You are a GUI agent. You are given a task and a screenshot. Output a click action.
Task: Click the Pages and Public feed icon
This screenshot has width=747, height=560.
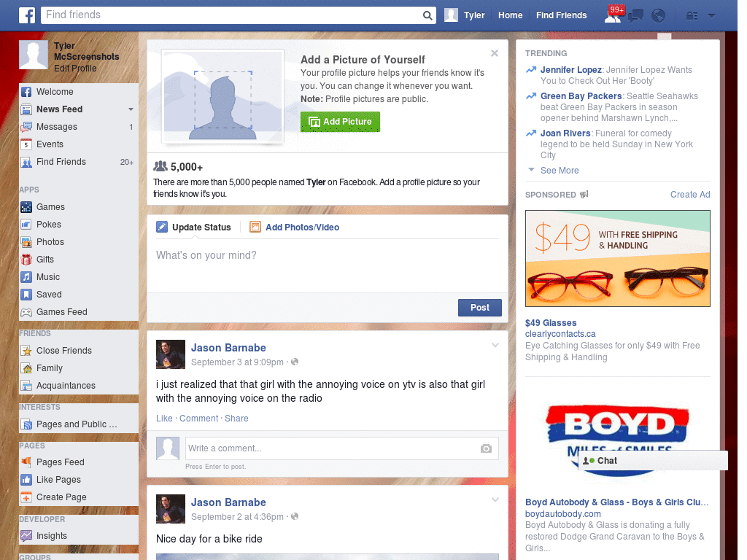point(26,424)
